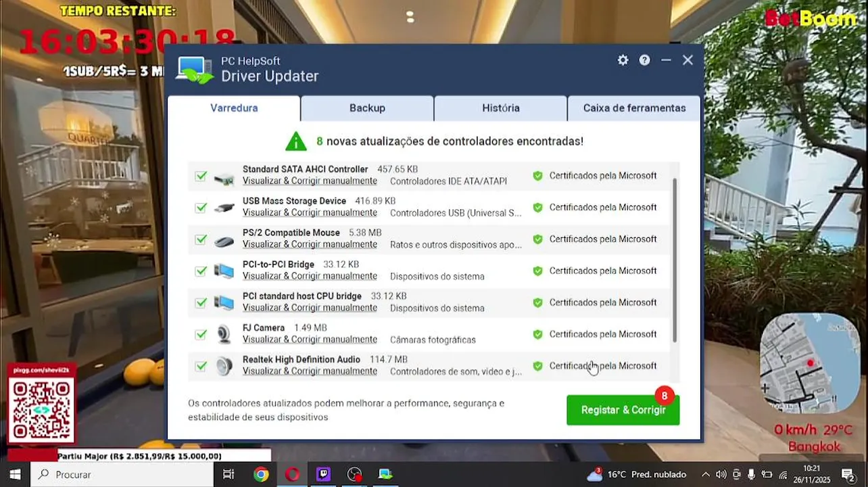Open the Opera browser taskbar icon

[x=292, y=475]
